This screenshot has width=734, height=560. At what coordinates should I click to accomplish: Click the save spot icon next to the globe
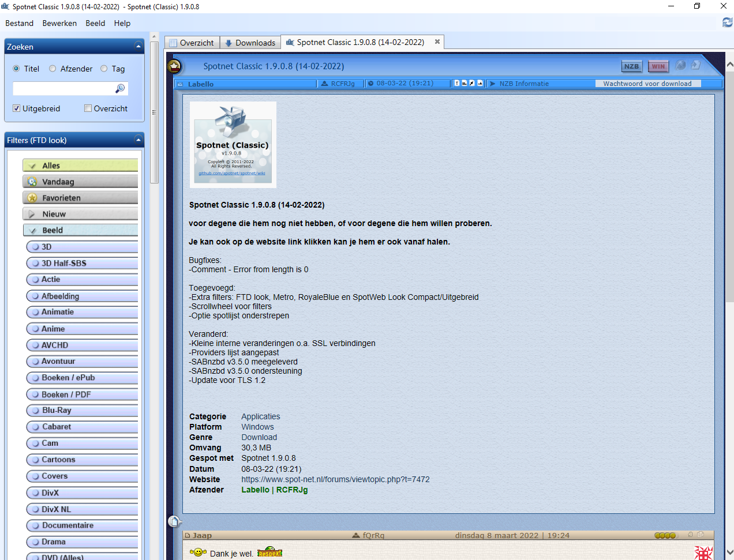tap(696, 65)
